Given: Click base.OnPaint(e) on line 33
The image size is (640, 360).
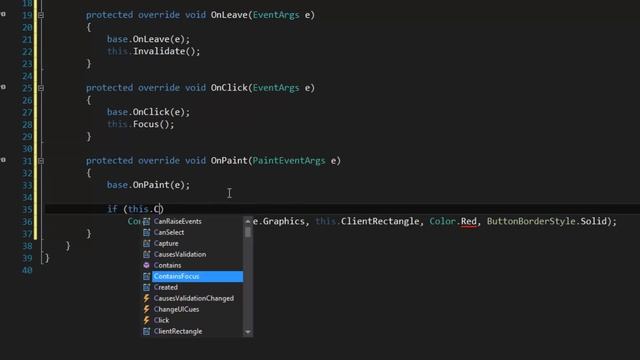Looking at the screenshot, I should [x=148, y=185].
